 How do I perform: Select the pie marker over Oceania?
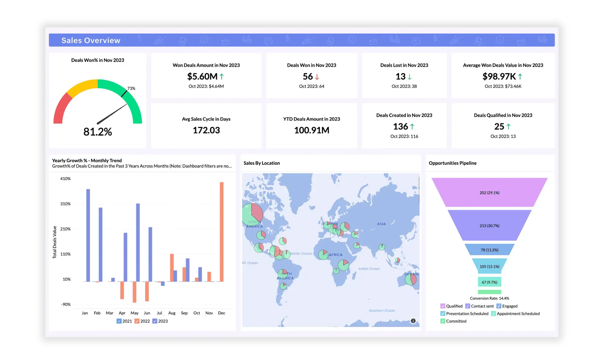pyautogui.click(x=411, y=279)
